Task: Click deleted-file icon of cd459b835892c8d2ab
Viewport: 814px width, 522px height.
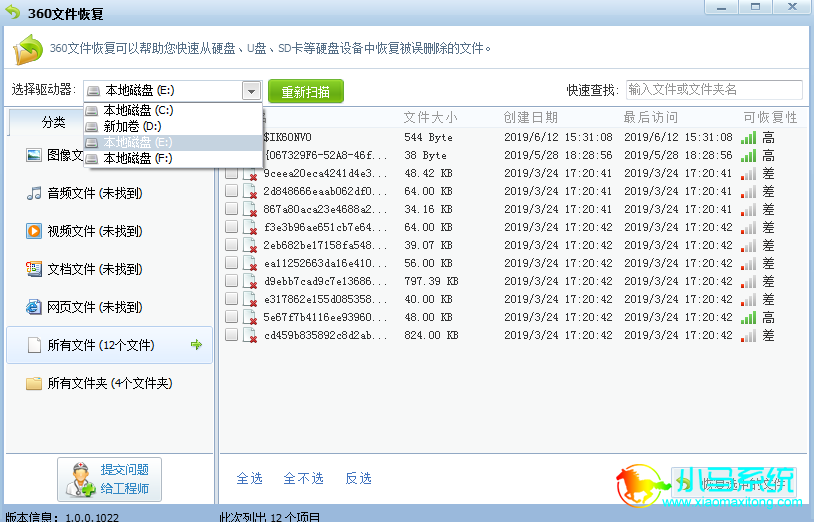Action: (250, 336)
